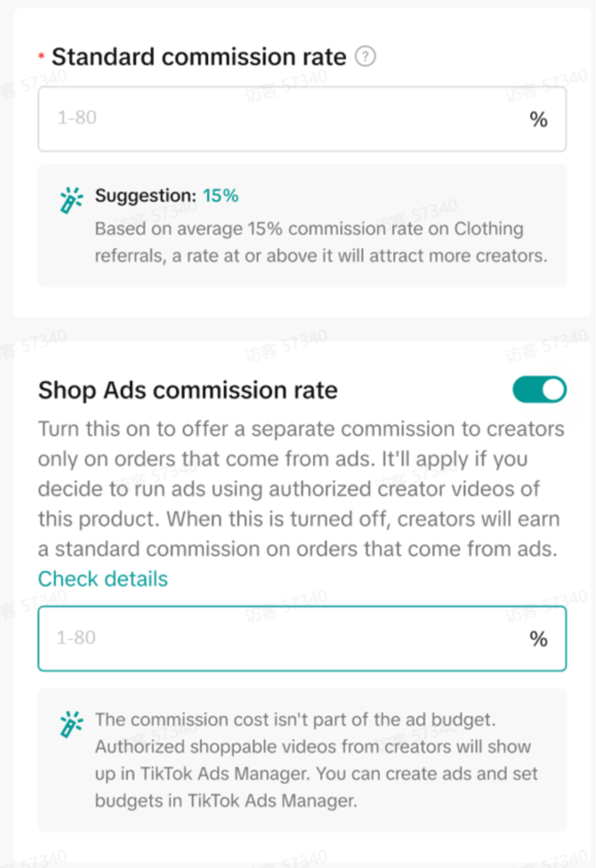
Task: Apply the suggested 15% rate value
Action: [221, 195]
